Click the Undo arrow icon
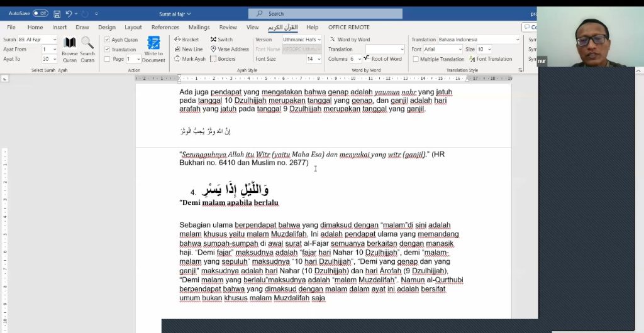644x333 pixels. coord(69,14)
